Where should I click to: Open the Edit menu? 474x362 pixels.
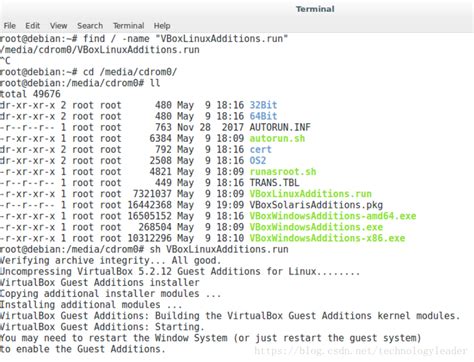(32, 26)
